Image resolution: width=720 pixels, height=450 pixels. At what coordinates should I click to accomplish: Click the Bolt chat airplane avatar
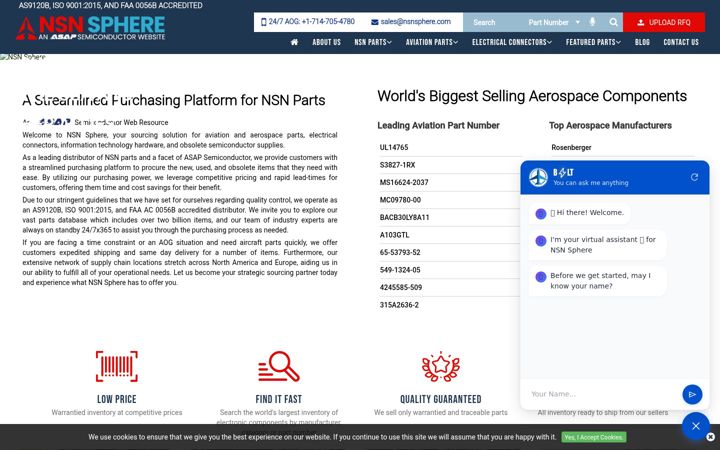[538, 177]
